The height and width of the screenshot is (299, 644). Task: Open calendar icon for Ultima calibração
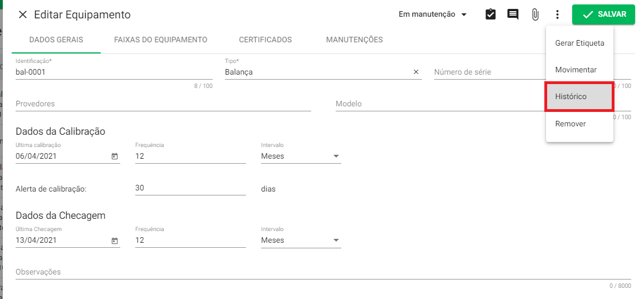[x=115, y=156]
